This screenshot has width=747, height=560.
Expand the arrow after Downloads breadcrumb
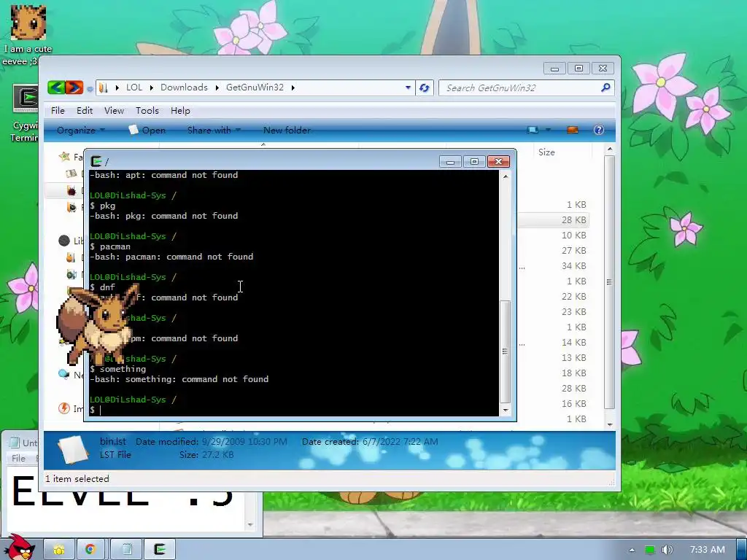click(217, 87)
